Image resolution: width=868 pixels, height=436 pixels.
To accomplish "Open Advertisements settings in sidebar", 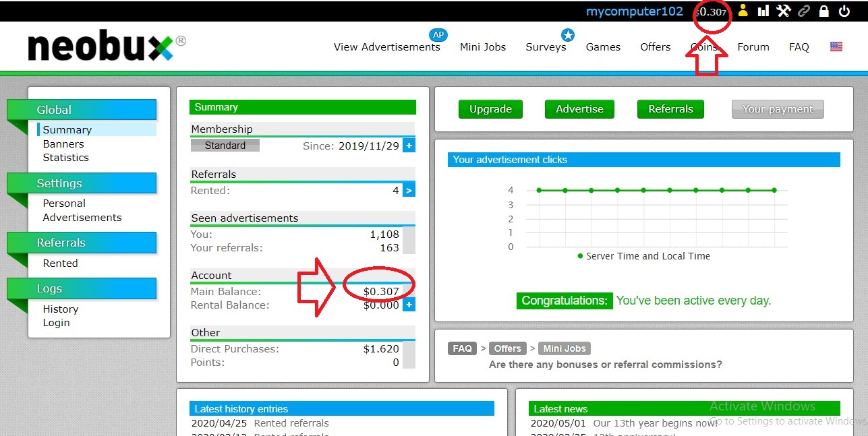I will click(82, 218).
